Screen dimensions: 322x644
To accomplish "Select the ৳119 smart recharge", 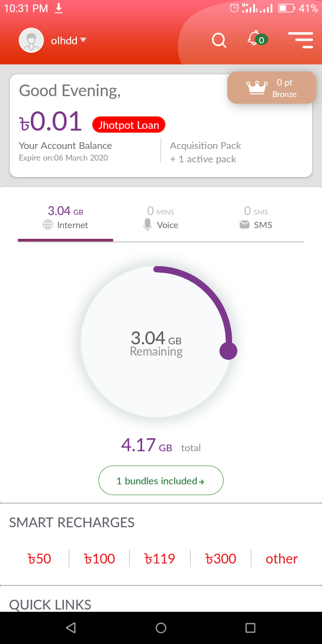I will [160, 559].
